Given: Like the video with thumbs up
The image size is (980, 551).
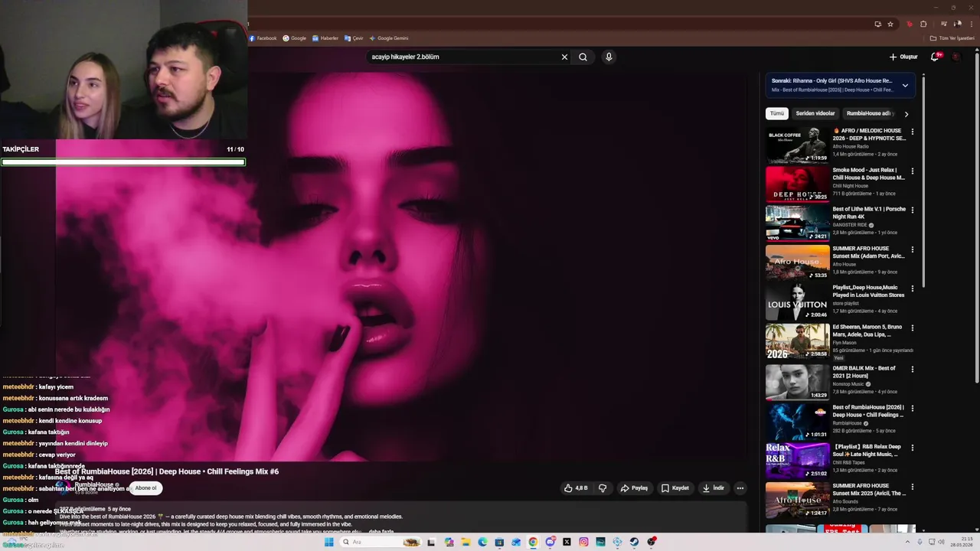Looking at the screenshot, I should [x=576, y=488].
